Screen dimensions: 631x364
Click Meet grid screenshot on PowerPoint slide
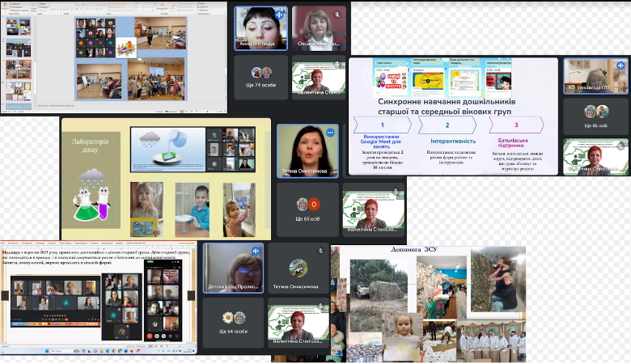(95, 37)
